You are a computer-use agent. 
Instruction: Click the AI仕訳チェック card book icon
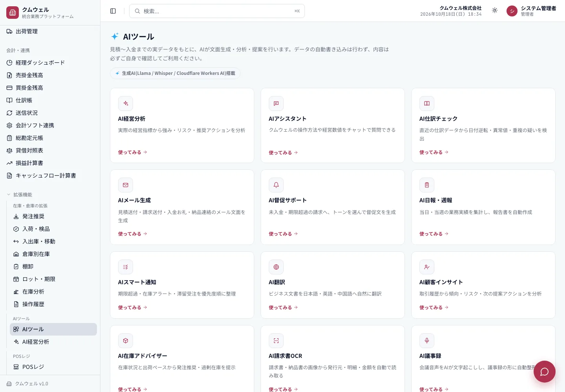427,103
